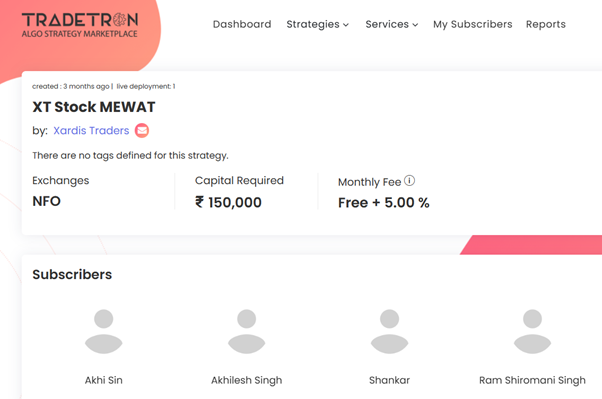Click the Tradetron logo
The width and height of the screenshot is (602, 399).
tap(80, 25)
